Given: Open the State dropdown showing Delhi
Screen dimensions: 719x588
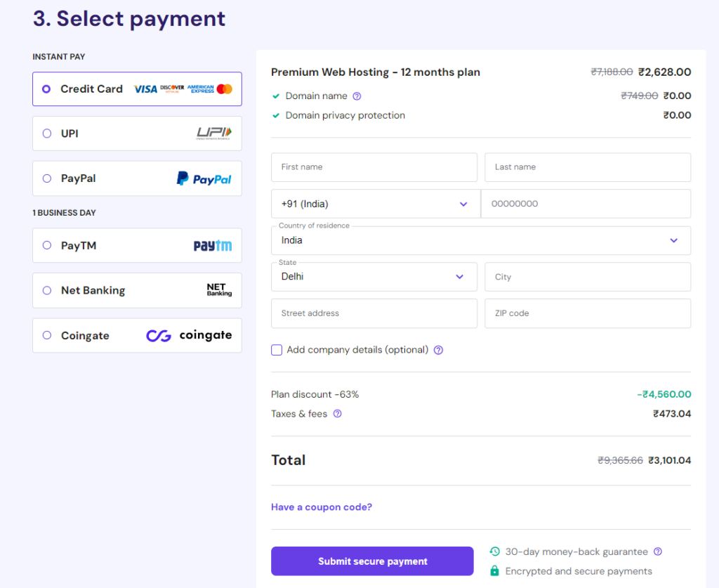Looking at the screenshot, I should tap(374, 277).
